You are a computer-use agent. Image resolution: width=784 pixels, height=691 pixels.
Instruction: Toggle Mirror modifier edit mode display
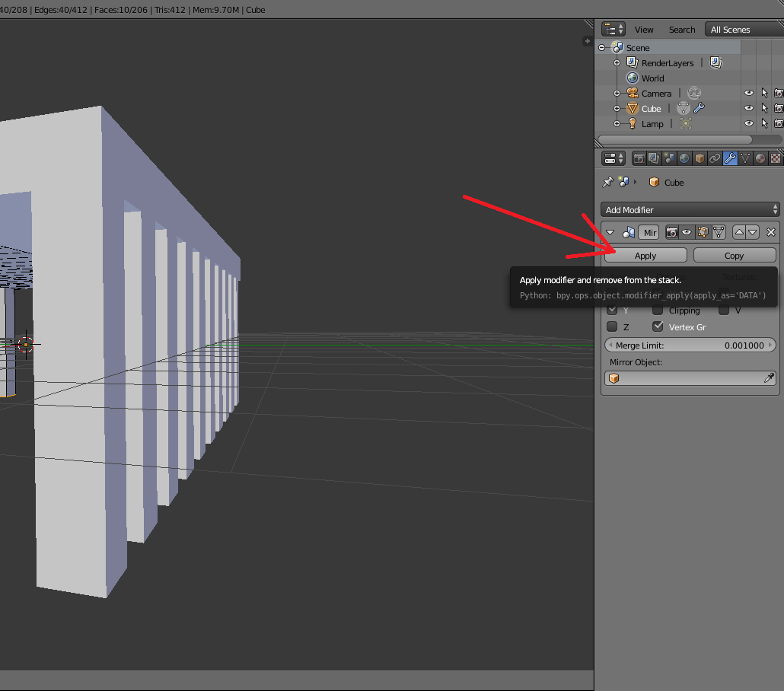(x=703, y=232)
